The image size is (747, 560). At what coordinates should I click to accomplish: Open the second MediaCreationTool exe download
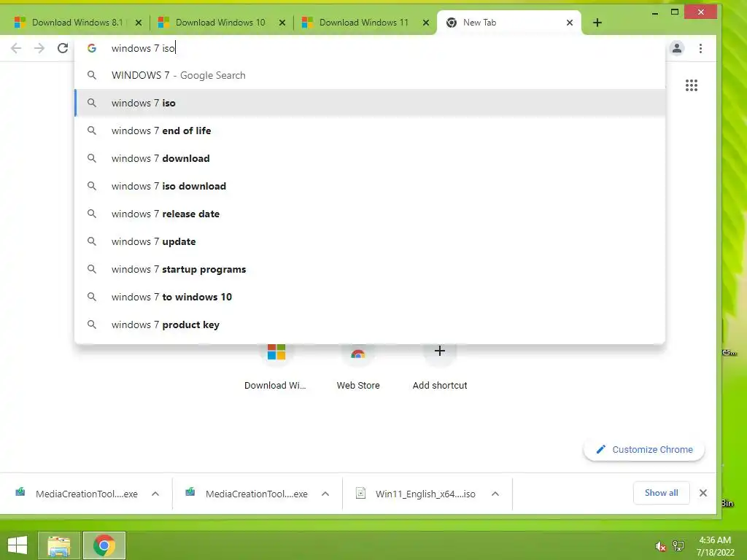click(x=247, y=494)
